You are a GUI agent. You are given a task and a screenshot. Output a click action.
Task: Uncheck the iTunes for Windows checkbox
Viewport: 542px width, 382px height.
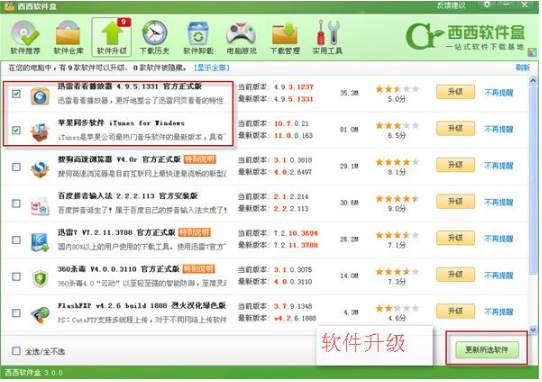[x=16, y=130]
